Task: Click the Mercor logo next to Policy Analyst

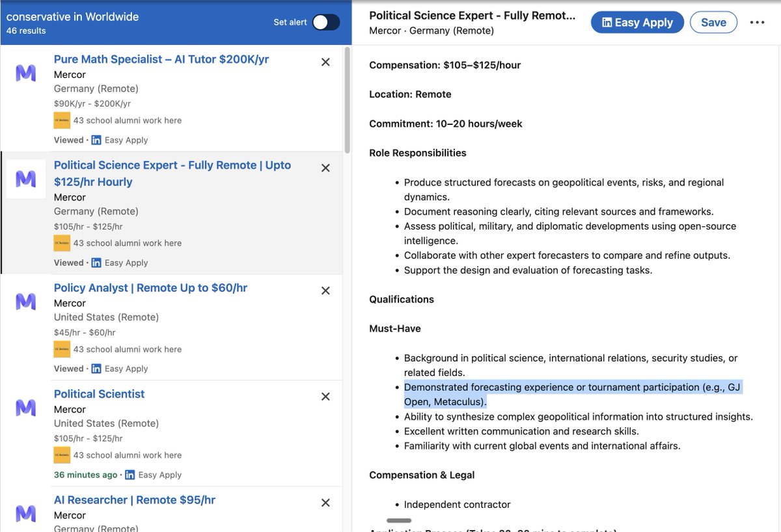Action: tap(25, 301)
